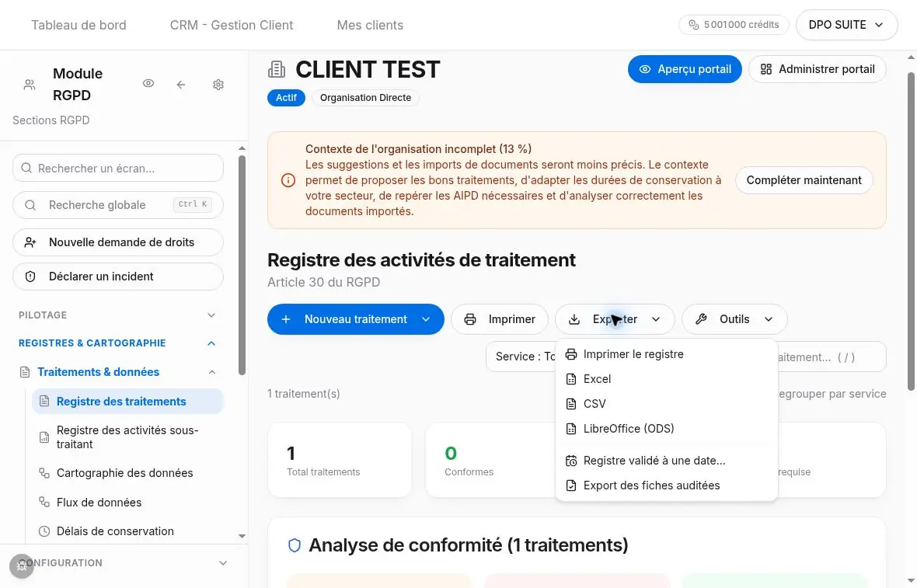Toggle the eye icon beside Module RGPD
This screenshot has width=917, height=588.
coord(148,84)
